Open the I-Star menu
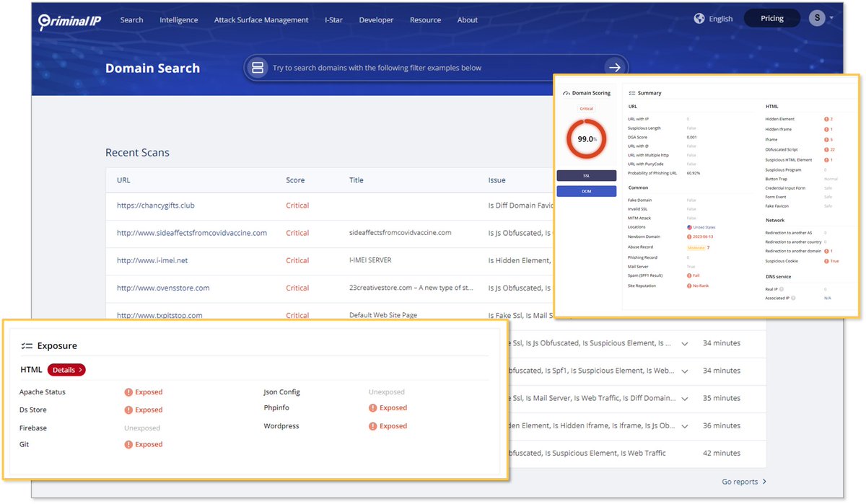This screenshot has width=866, height=504. pos(333,20)
